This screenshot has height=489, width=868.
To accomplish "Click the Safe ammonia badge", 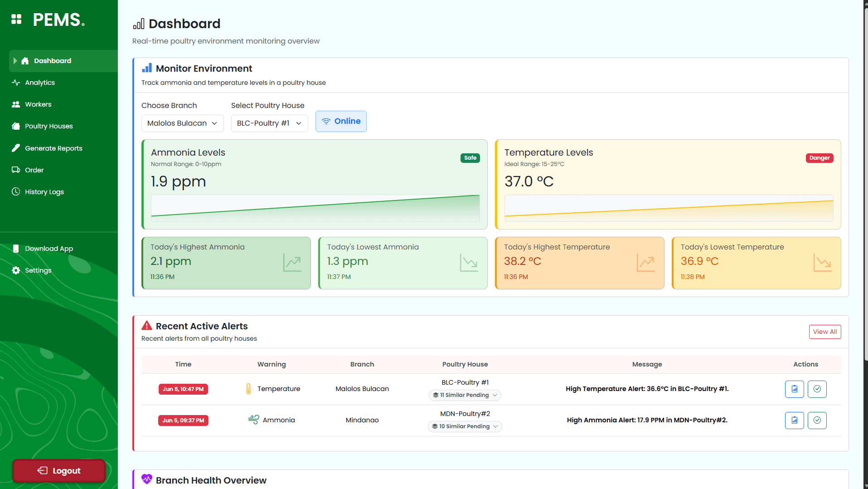I will point(470,158).
